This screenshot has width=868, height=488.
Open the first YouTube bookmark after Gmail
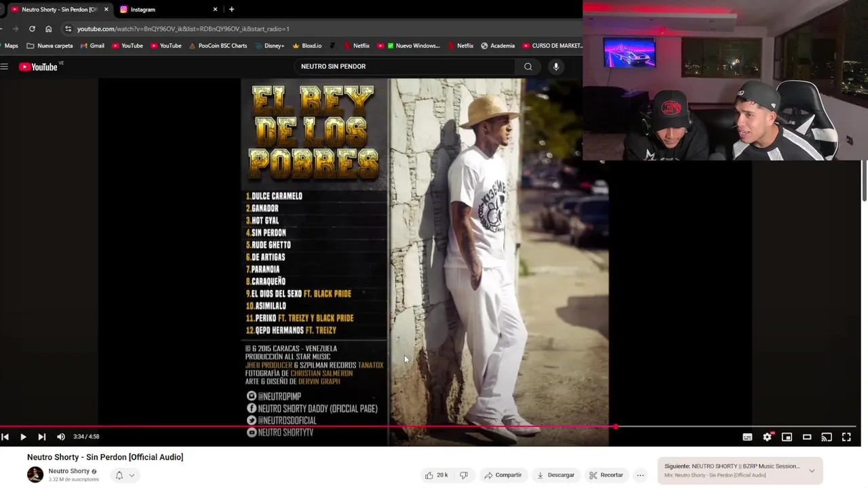point(127,45)
